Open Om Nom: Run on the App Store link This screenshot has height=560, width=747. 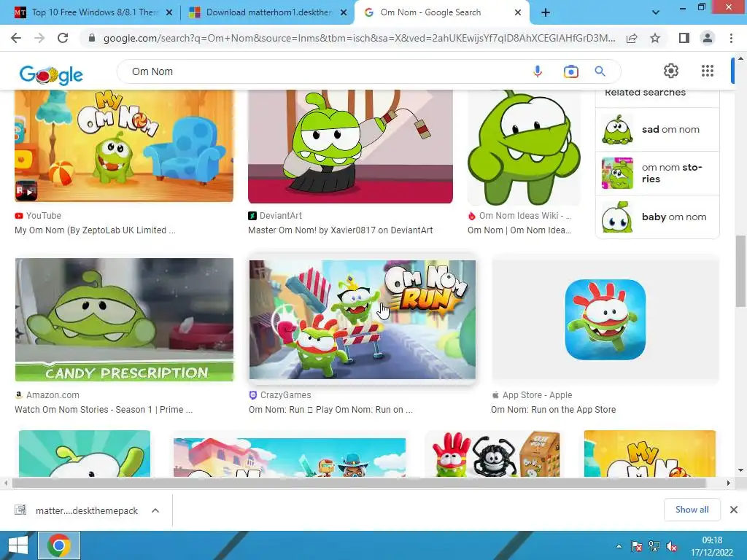pyautogui.click(x=553, y=410)
